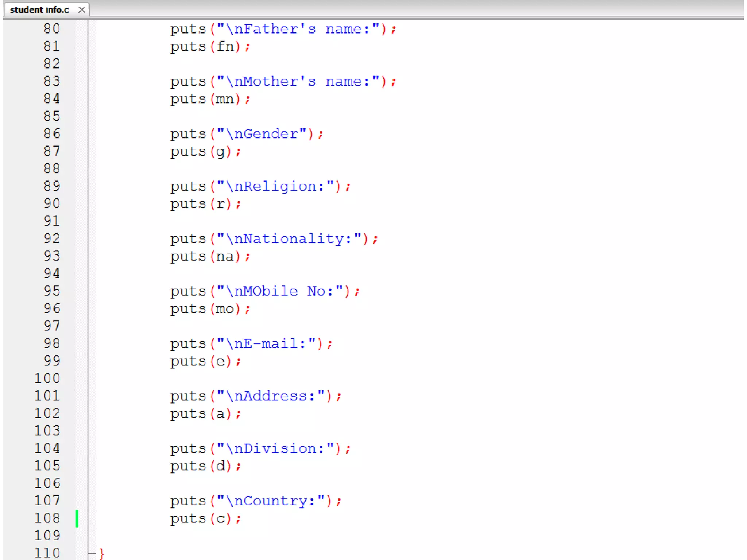Click the "\nAddress:" string on line 101
Image resolution: width=747 pixels, height=560 pixels.
271,396
